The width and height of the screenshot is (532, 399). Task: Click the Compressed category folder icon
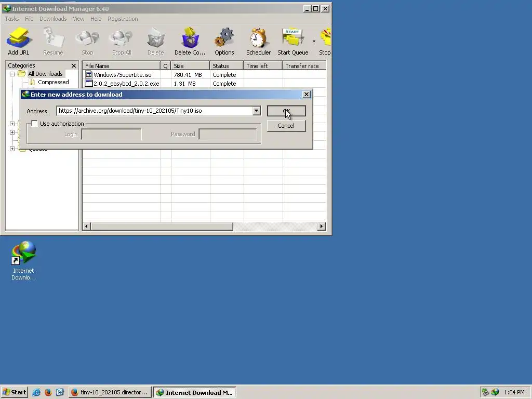[32, 82]
